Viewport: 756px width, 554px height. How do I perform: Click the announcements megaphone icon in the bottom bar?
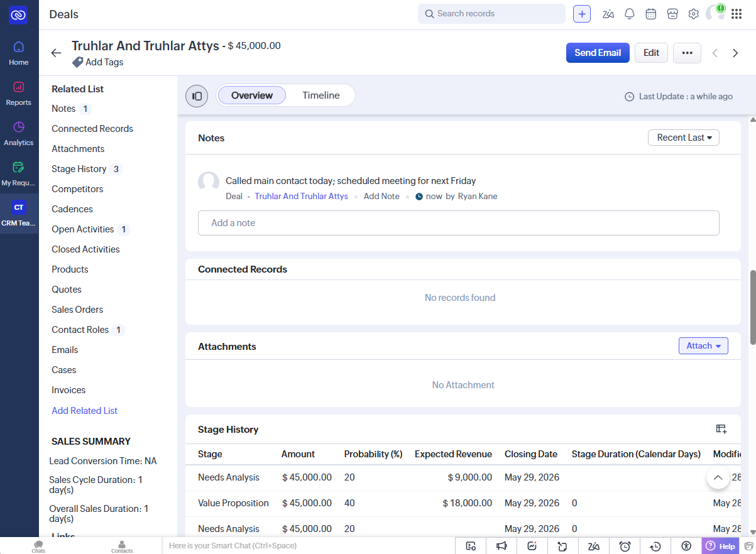(501, 546)
